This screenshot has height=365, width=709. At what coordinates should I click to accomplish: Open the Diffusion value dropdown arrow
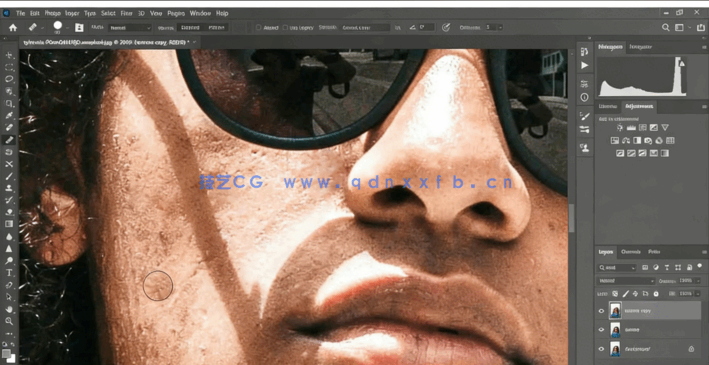501,28
